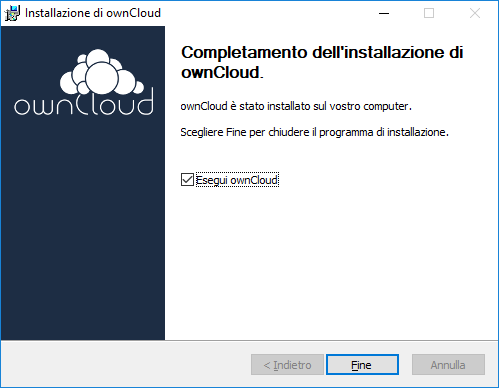Viewport: 499px width, 388px height.
Task: Click the 'Installazione di ownCloud' window title
Action: (x=93, y=13)
